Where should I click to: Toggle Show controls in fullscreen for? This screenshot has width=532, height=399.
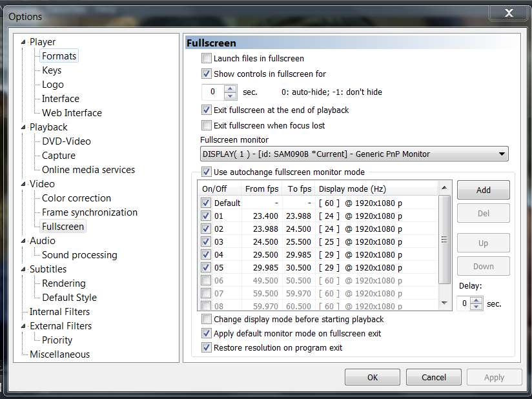(x=207, y=74)
